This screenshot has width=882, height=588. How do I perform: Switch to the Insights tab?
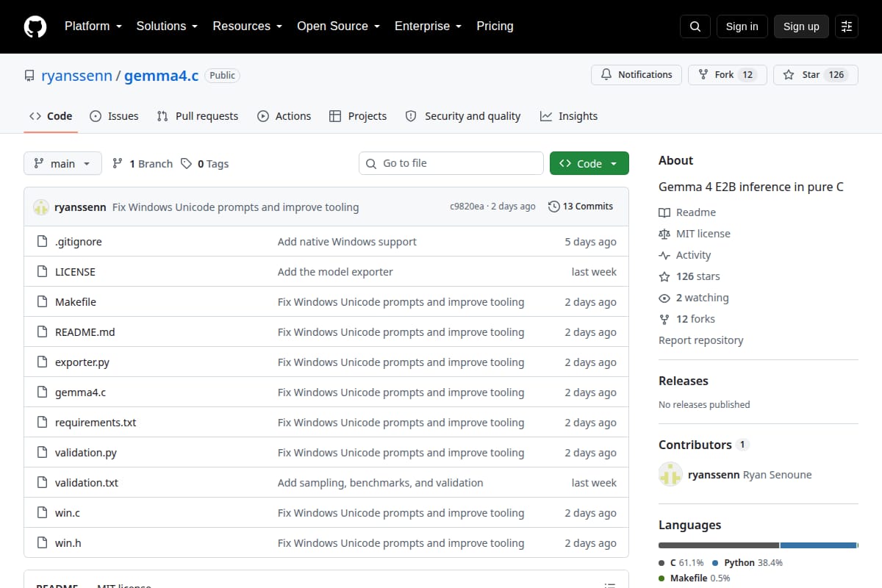pos(569,116)
